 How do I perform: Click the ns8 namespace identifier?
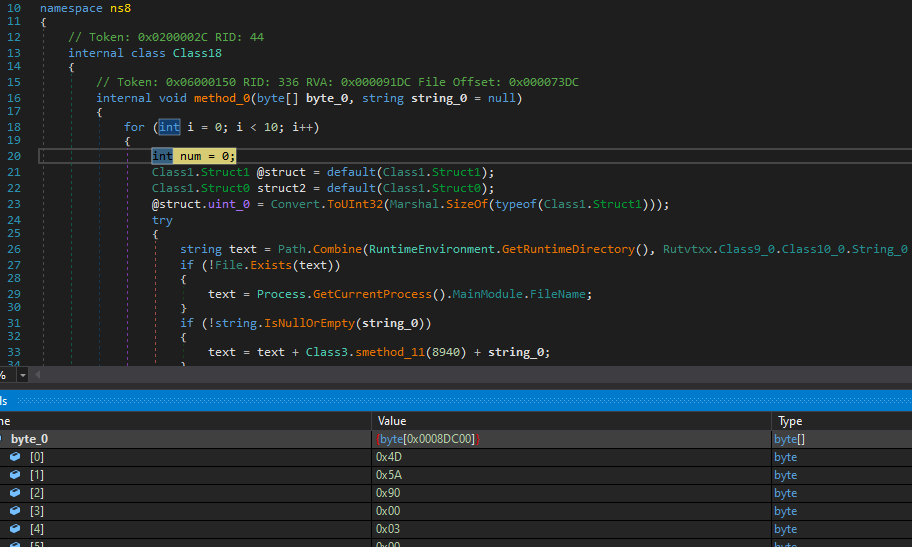pos(120,8)
